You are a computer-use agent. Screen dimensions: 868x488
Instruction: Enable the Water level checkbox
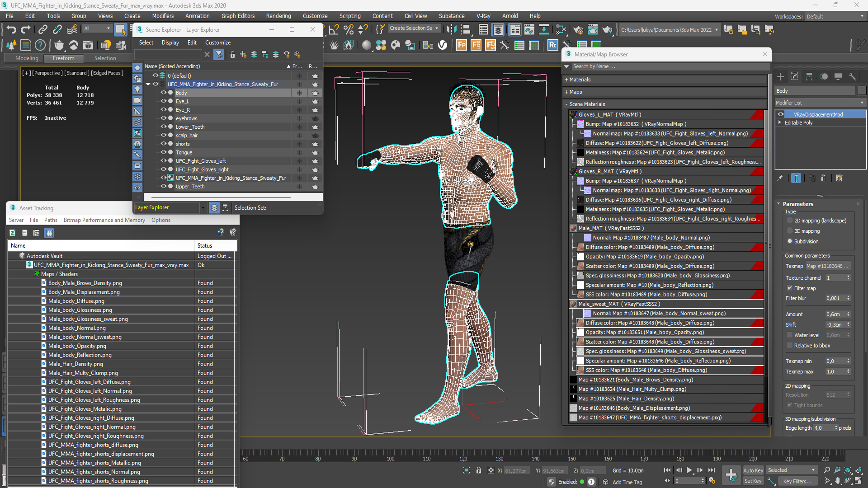click(x=790, y=335)
